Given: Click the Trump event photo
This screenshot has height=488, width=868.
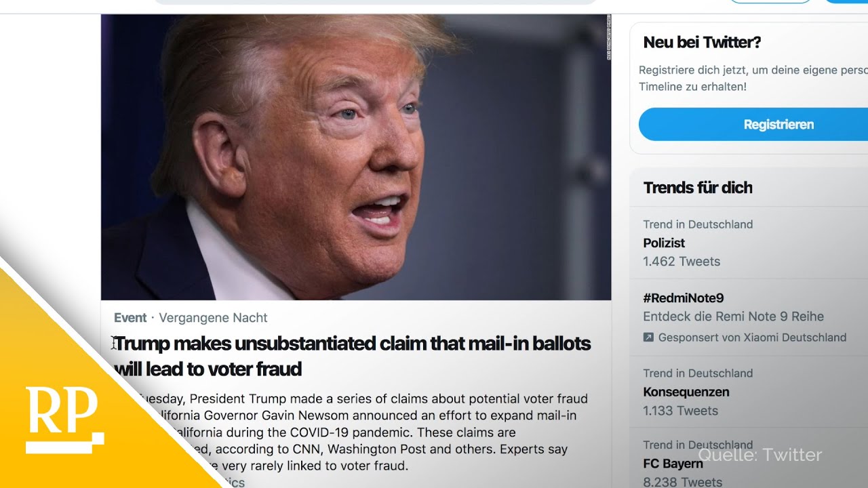Looking at the screenshot, I should click(x=356, y=157).
